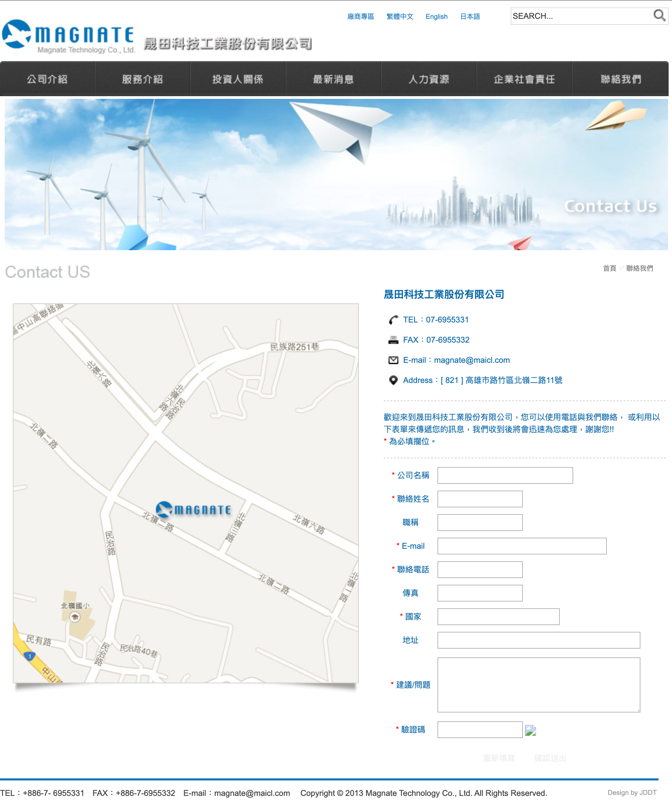Screen dimensions: 672x807
Task: Click footer E-mail magnate@maicl.com text
Action: 237,793
